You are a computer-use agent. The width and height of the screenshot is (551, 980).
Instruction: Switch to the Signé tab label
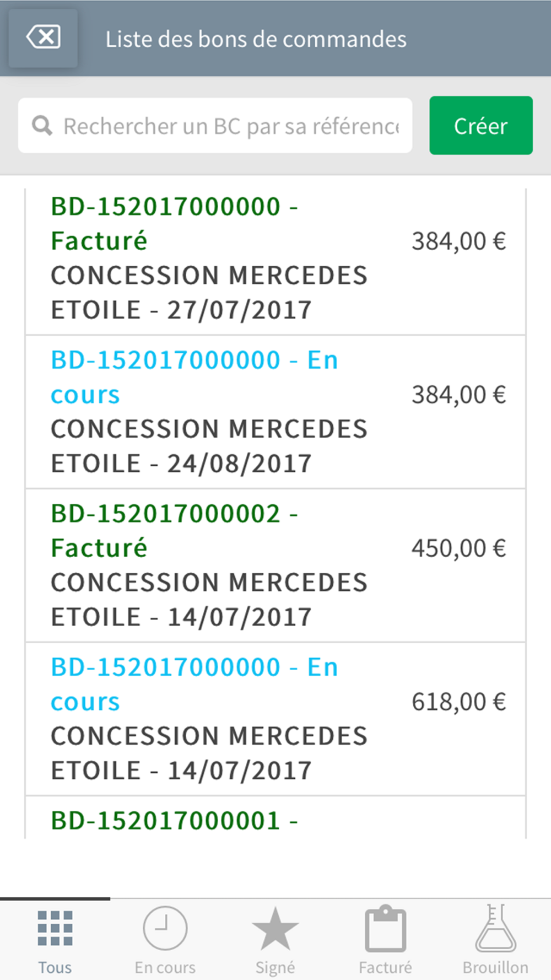[x=275, y=967]
